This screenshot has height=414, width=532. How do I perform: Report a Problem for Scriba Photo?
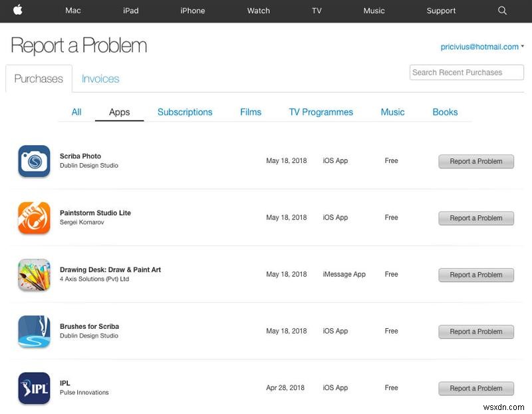[476, 161]
